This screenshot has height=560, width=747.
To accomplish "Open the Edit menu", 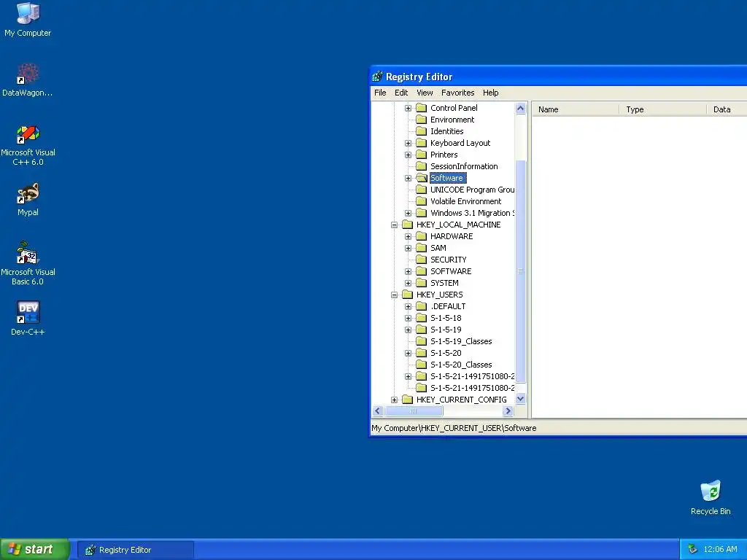I will (x=401, y=93).
